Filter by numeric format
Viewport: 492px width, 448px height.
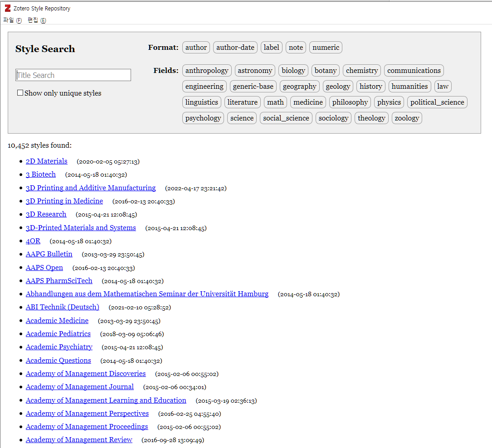coord(326,48)
